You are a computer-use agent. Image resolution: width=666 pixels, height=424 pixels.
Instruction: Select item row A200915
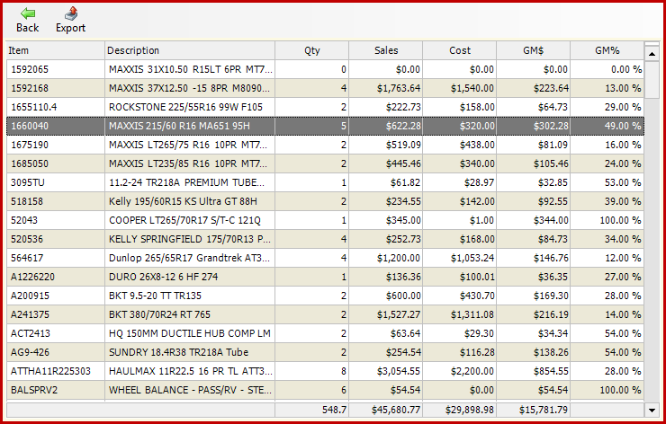pyautogui.click(x=325, y=296)
